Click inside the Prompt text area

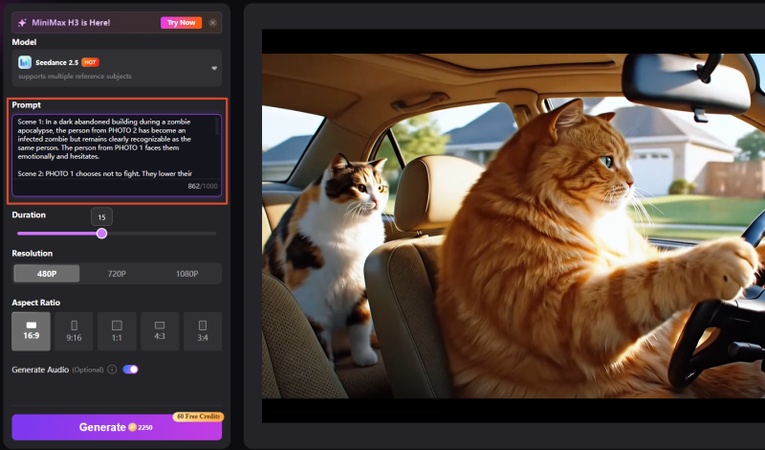pos(117,155)
